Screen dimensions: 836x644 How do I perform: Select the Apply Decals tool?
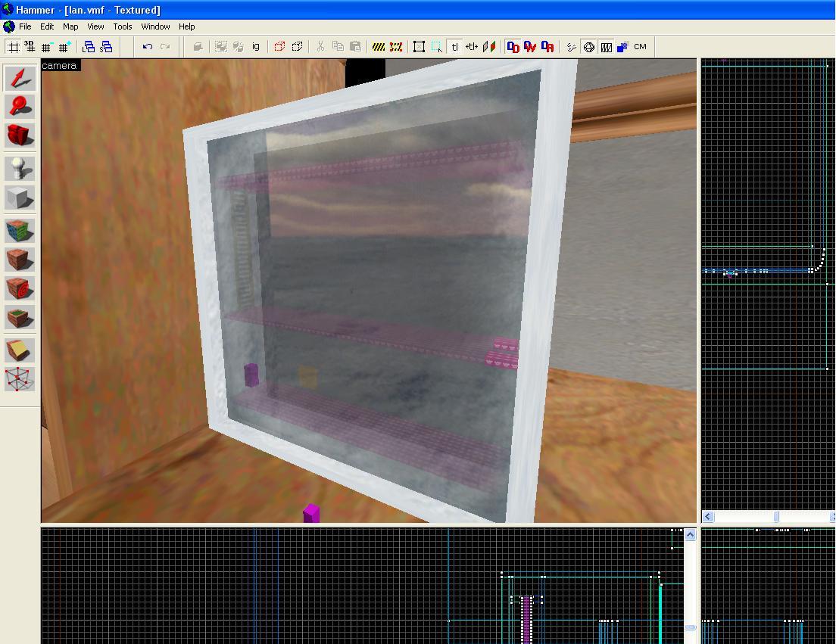tap(20, 288)
